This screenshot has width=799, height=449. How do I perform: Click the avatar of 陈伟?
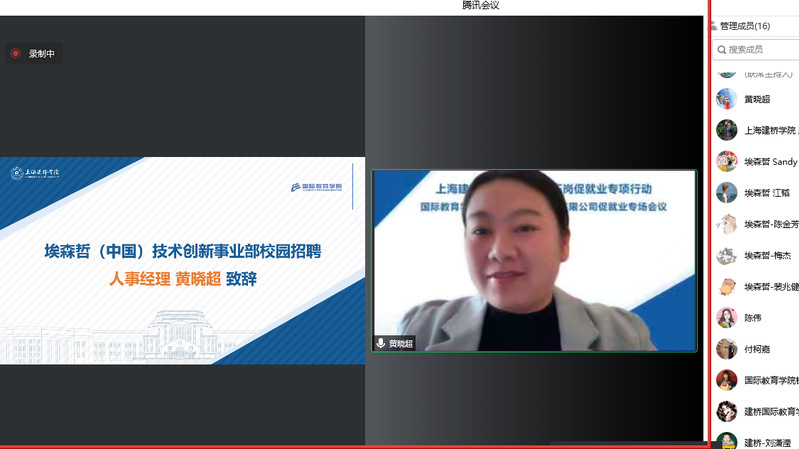pos(727,318)
